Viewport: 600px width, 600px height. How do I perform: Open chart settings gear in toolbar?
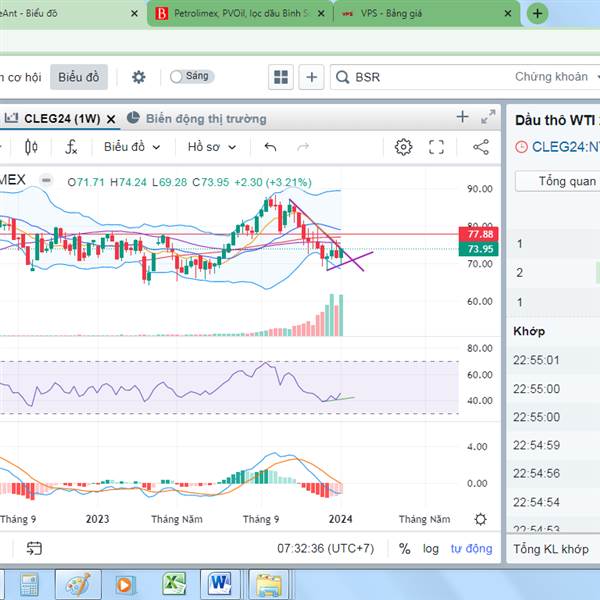(x=403, y=147)
